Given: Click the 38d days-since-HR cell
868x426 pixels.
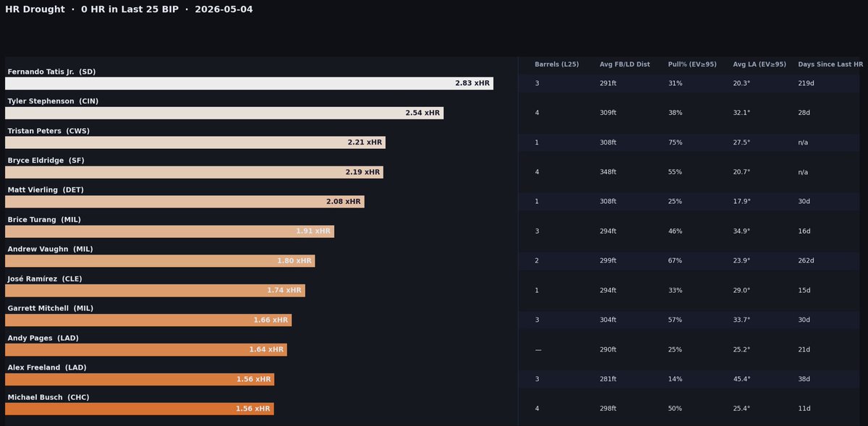Looking at the screenshot, I should [804, 380].
